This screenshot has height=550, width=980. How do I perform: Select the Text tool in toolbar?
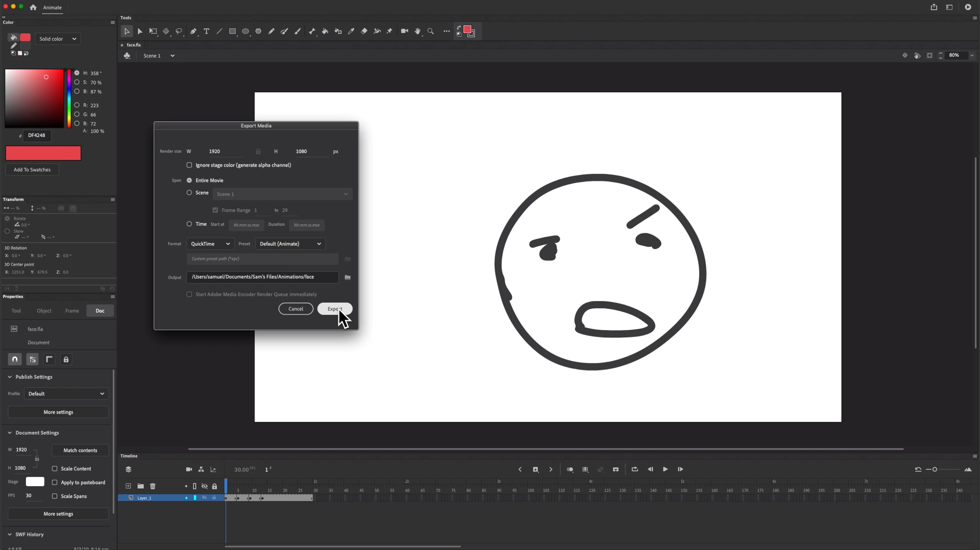coord(206,31)
